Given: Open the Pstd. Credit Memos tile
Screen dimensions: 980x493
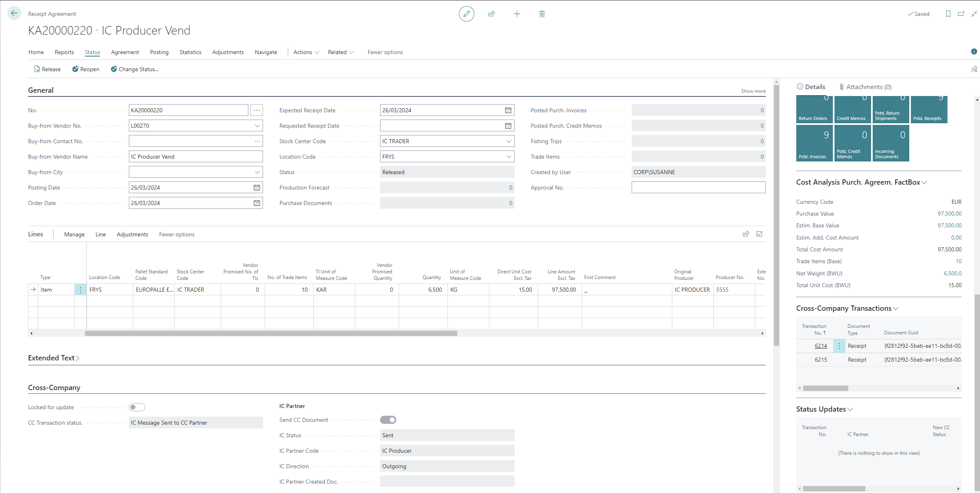Looking at the screenshot, I should (x=852, y=143).
